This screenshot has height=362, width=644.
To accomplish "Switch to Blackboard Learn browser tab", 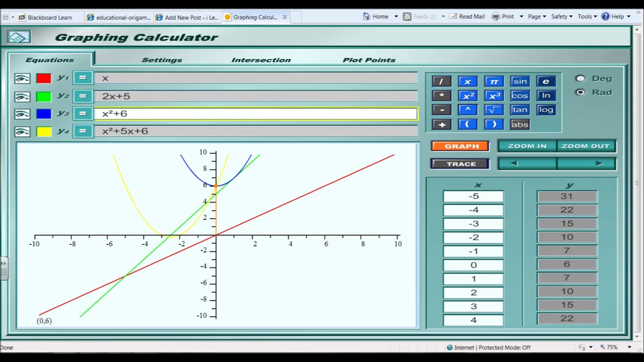I will coord(50,17).
